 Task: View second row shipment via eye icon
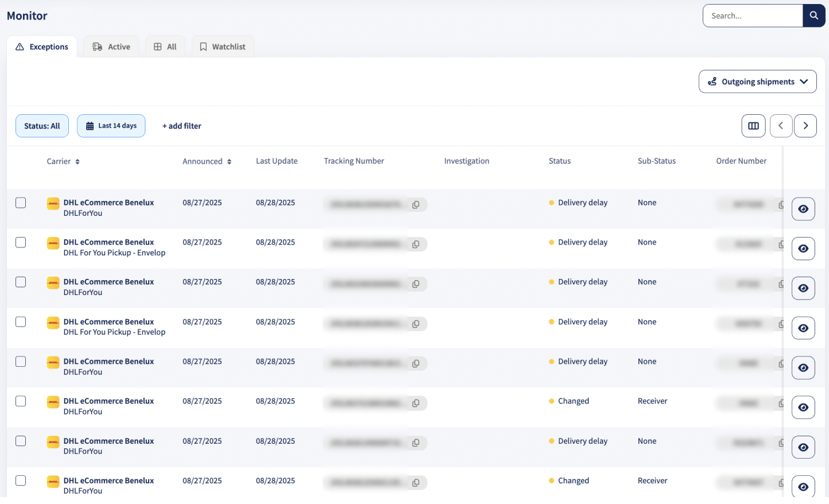(803, 249)
